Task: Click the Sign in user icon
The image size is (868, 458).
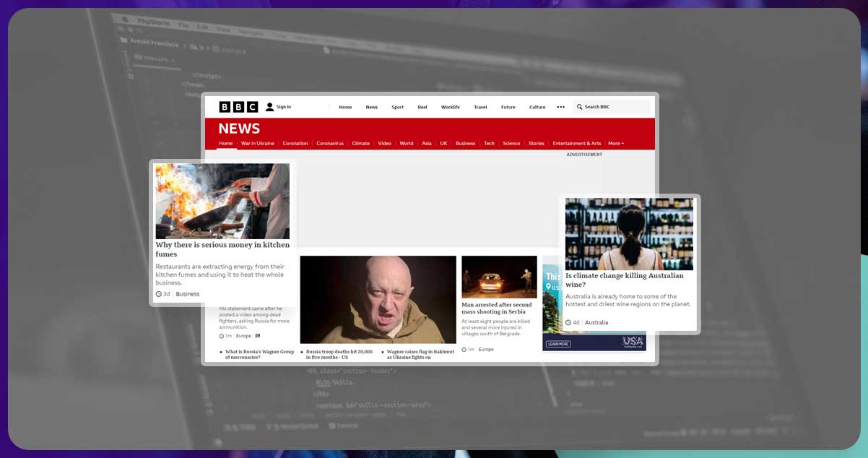Action: 269,107
